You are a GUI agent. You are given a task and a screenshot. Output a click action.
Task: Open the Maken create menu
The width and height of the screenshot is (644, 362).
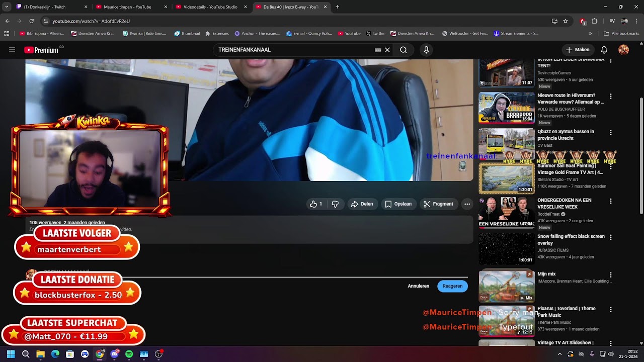[578, 50]
